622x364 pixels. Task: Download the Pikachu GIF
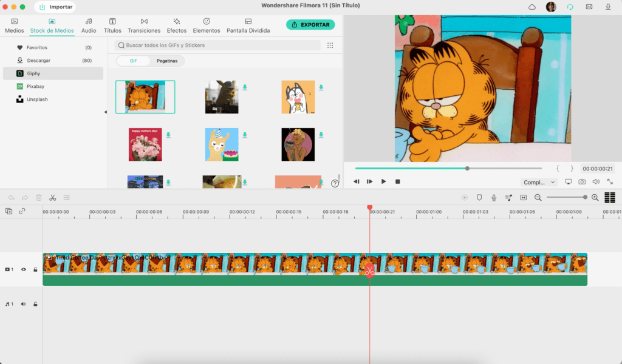(245, 87)
